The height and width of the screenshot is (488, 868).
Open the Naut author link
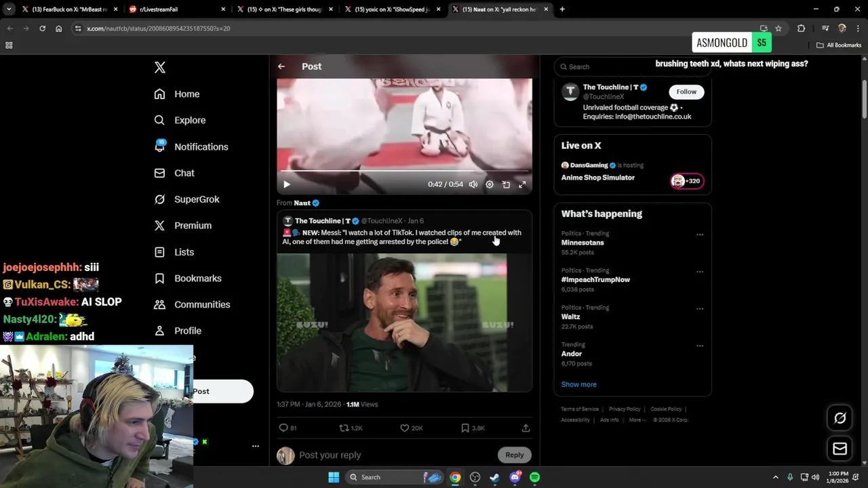(x=302, y=203)
